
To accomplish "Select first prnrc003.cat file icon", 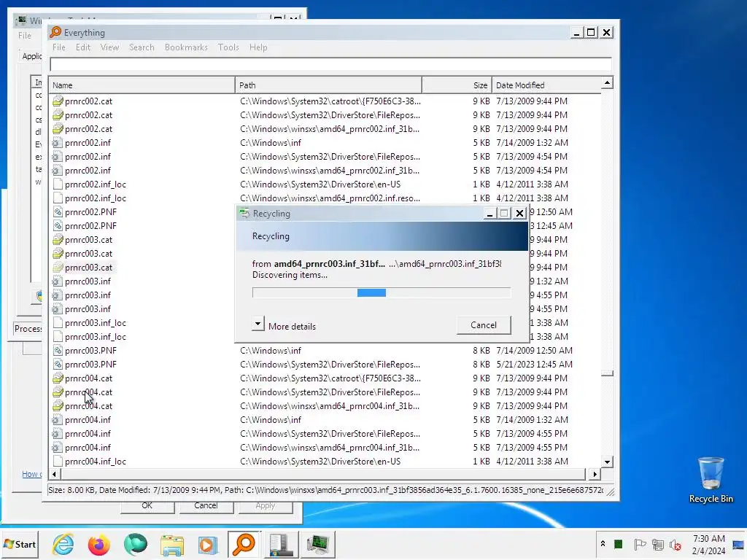I will click(x=58, y=239).
